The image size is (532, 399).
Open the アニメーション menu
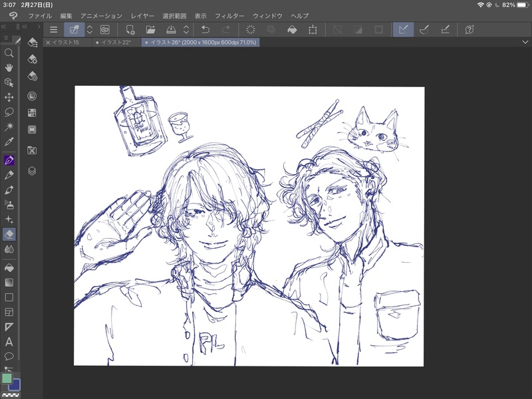101,16
